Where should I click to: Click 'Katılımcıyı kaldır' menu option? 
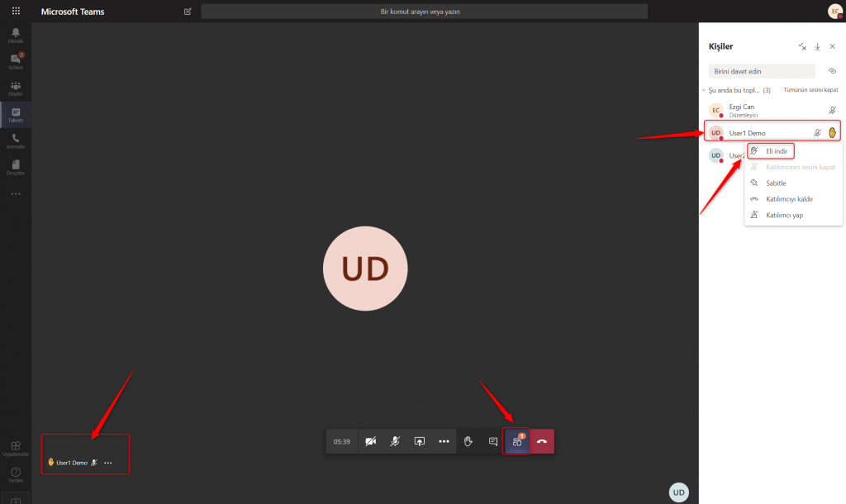pos(790,199)
